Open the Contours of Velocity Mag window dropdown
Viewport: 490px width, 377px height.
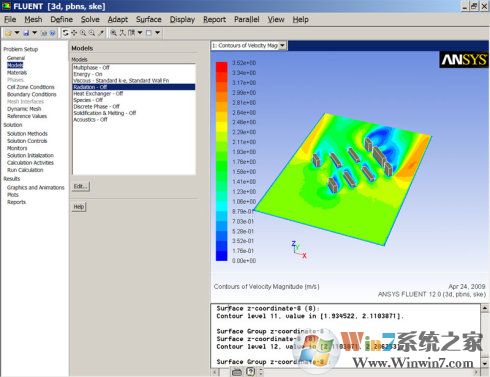[x=282, y=45]
